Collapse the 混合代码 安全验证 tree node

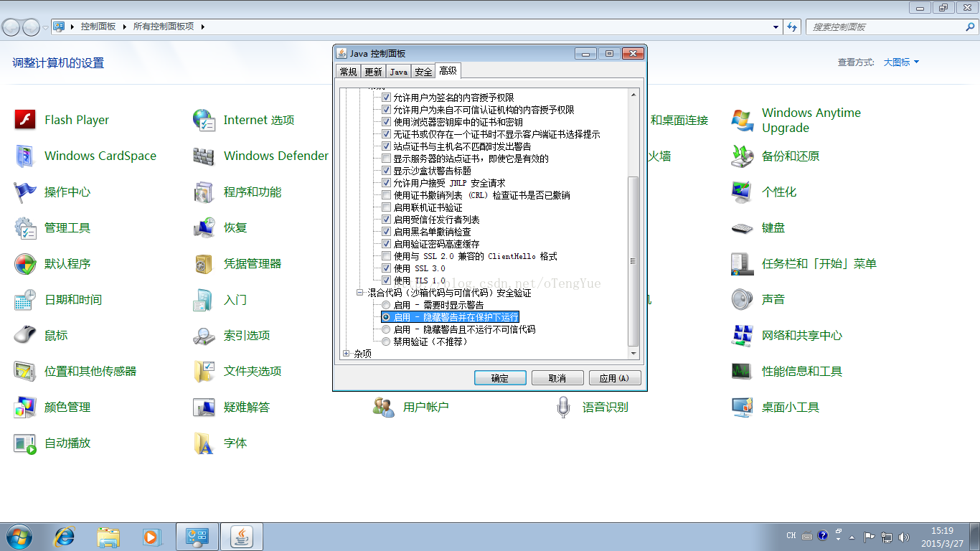[x=360, y=293]
